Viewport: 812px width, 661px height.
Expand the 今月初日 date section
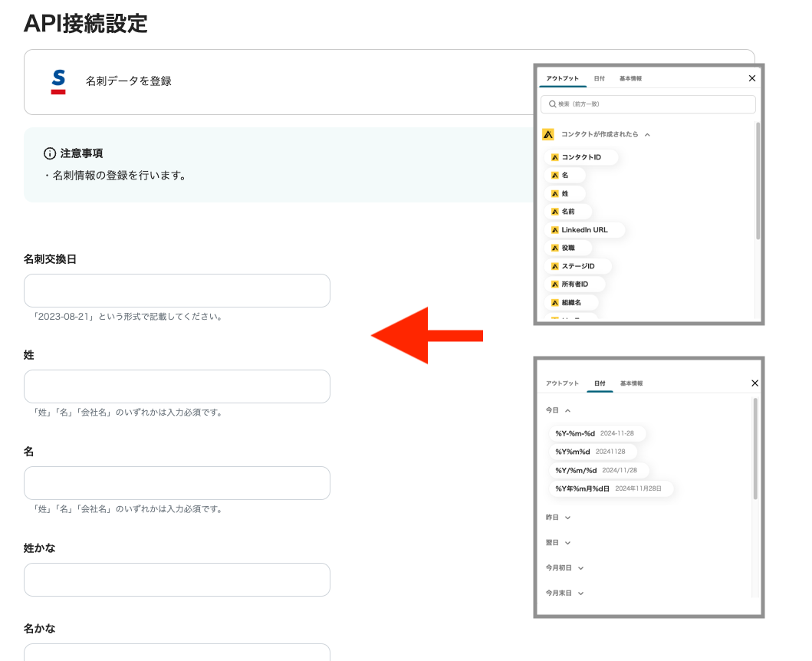580,568
